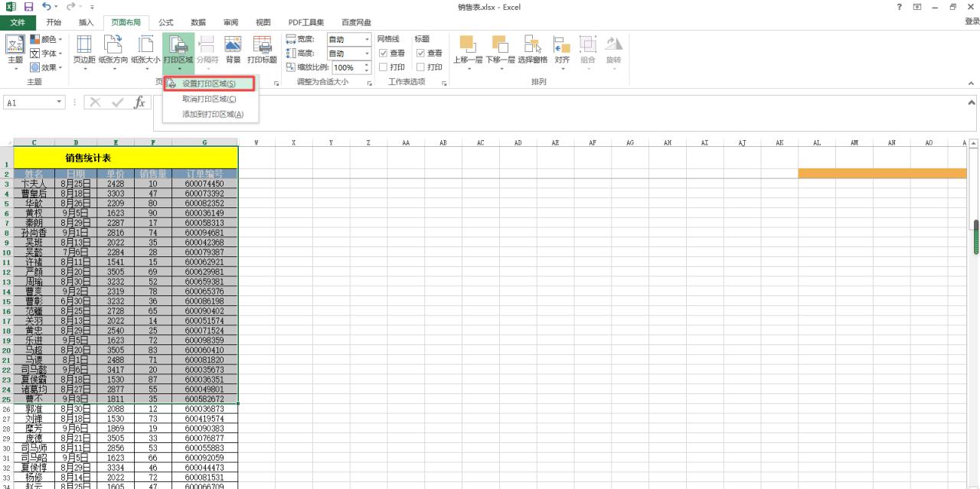The height and width of the screenshot is (489, 980).
Task: Click the Excel help question mark icon
Action: [x=899, y=7]
